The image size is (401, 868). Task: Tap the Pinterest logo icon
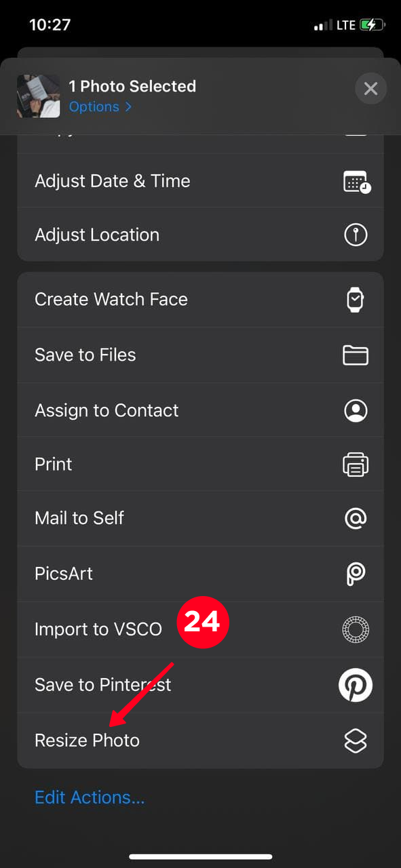pos(356,685)
